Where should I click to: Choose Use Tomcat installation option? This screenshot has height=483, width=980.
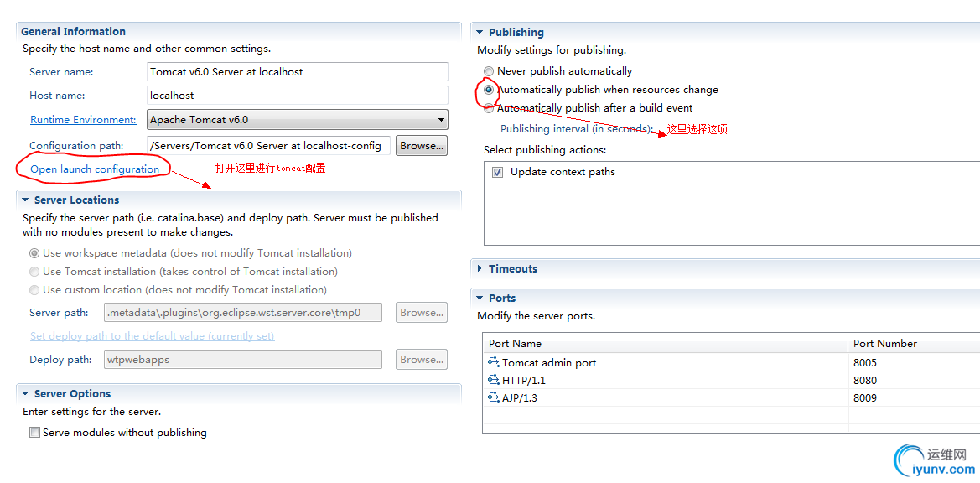tap(34, 272)
